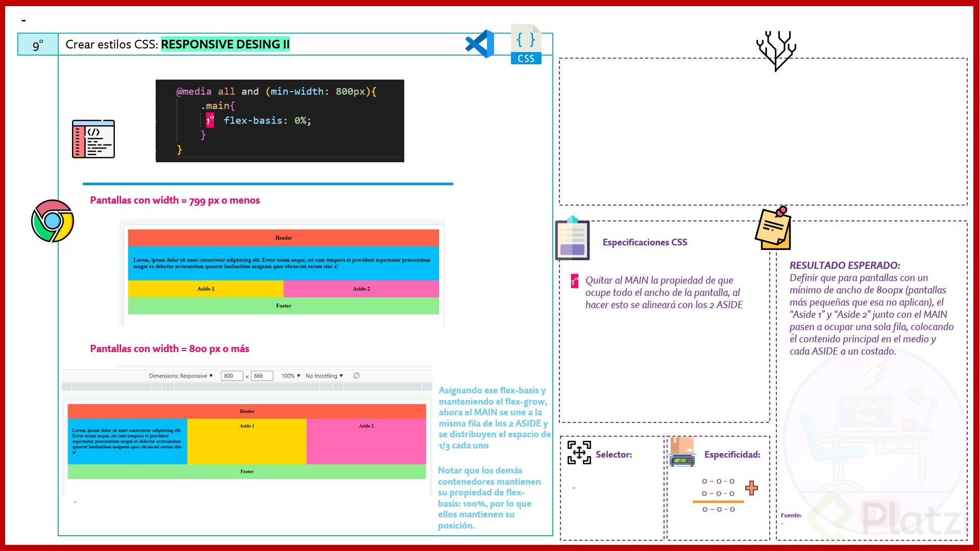Click the RESPONSIVE DESING II highlighted title
980x551 pixels.
[225, 44]
